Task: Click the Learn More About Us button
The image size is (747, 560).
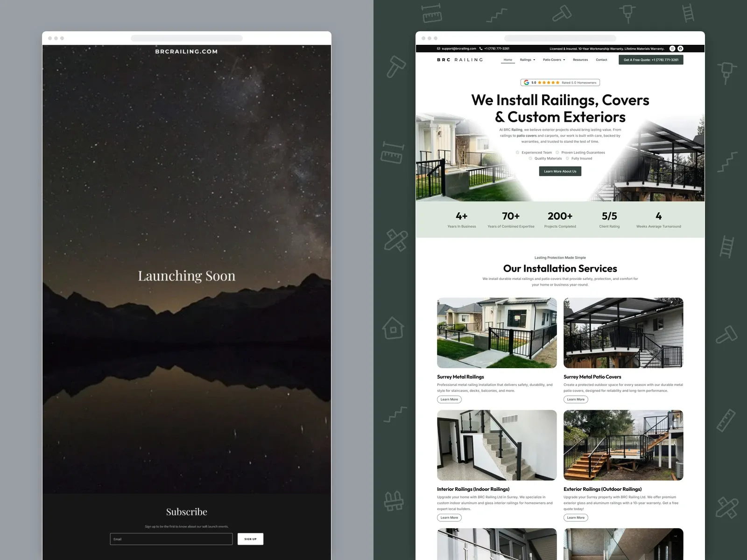Action: pyautogui.click(x=560, y=171)
